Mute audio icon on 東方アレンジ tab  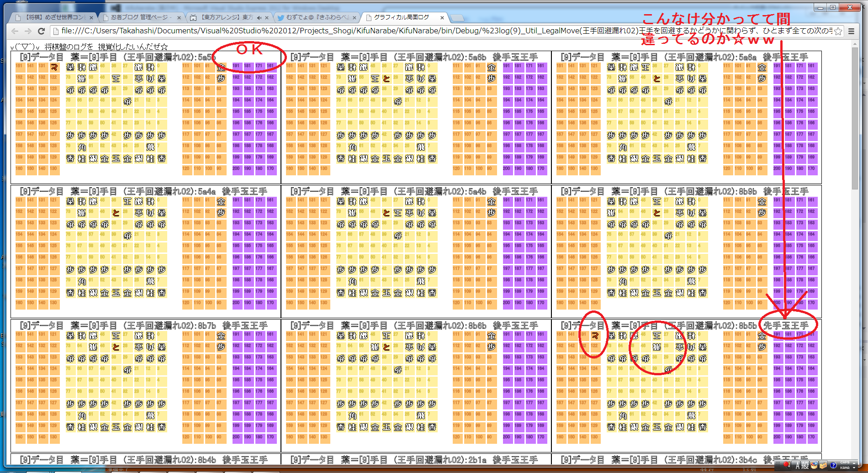[x=259, y=18]
